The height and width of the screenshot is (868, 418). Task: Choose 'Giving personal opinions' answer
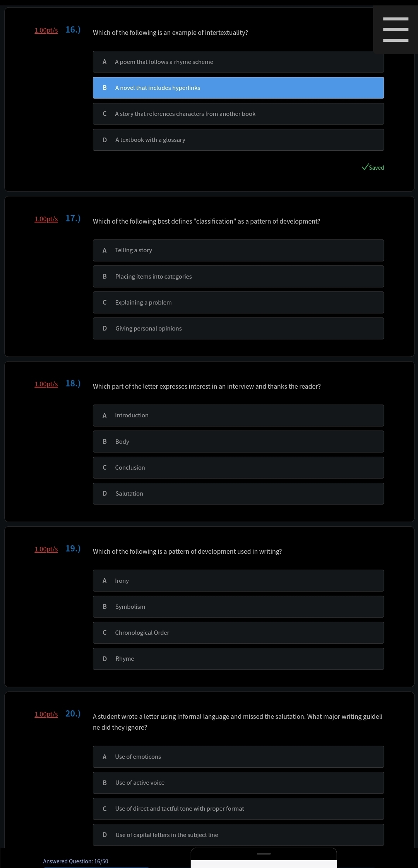[x=238, y=328]
